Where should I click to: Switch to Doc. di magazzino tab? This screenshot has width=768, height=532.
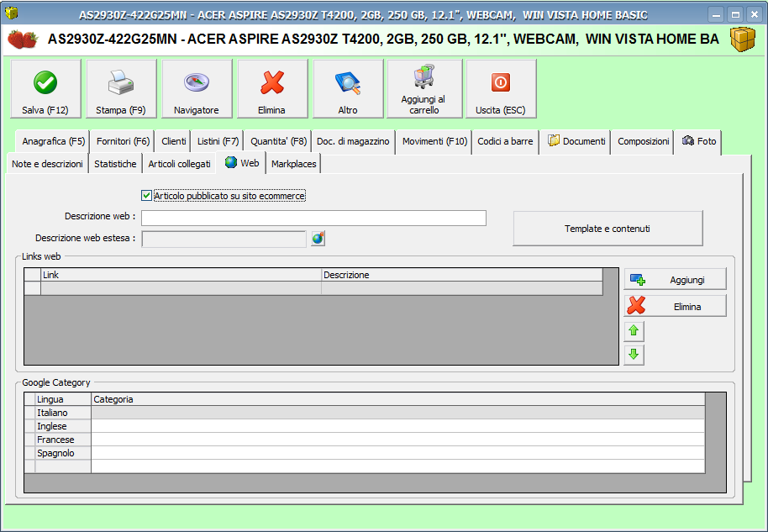(353, 141)
